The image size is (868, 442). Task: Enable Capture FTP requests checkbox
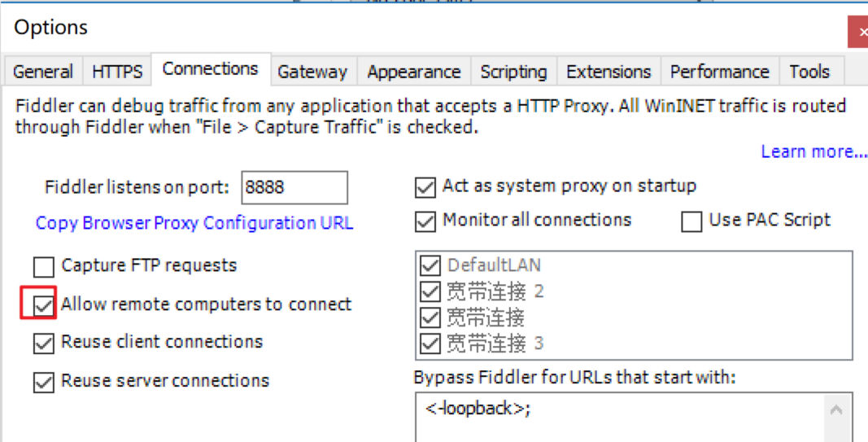43,266
